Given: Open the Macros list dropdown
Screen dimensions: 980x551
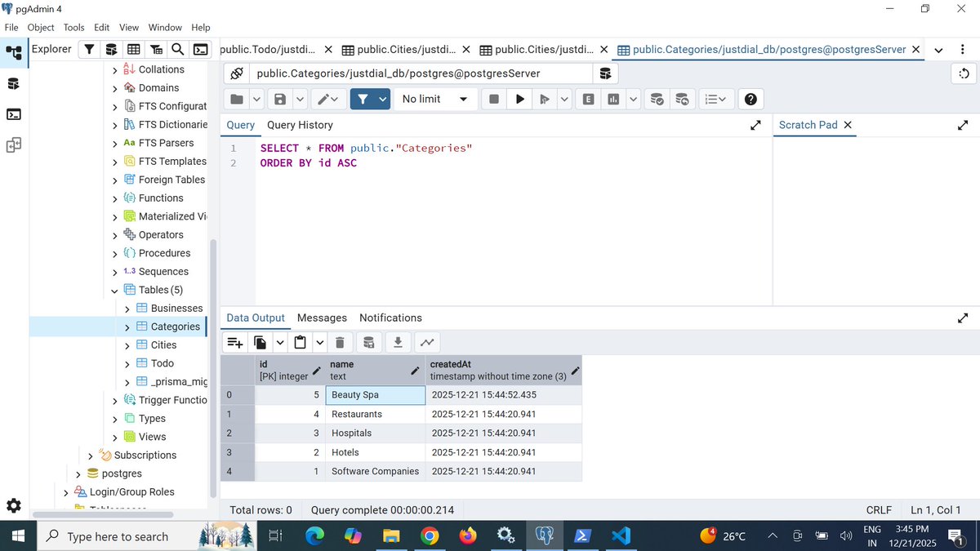Looking at the screenshot, I should (x=716, y=99).
